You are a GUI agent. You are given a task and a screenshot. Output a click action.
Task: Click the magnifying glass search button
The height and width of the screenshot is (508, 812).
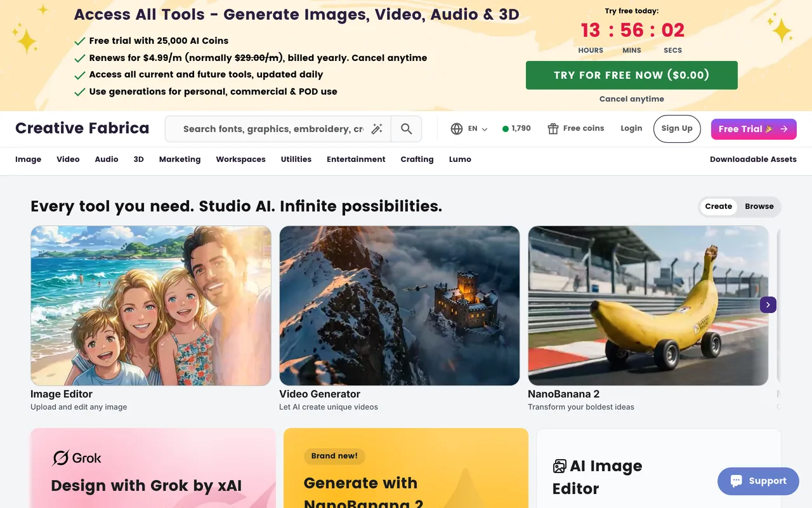[407, 129]
